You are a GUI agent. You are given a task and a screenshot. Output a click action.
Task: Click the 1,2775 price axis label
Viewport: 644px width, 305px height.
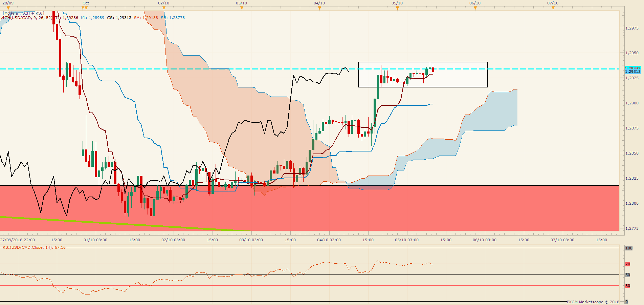click(632, 228)
